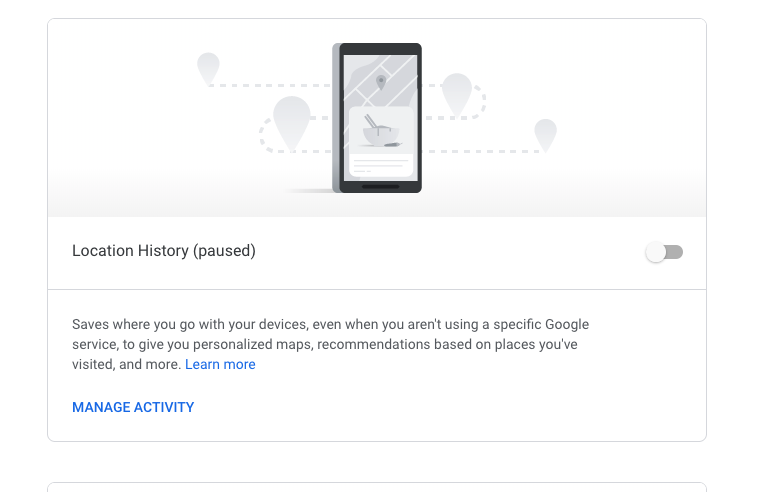This screenshot has height=492, width=768.
Task: Click the top edge of the next card below
Action: (377, 484)
